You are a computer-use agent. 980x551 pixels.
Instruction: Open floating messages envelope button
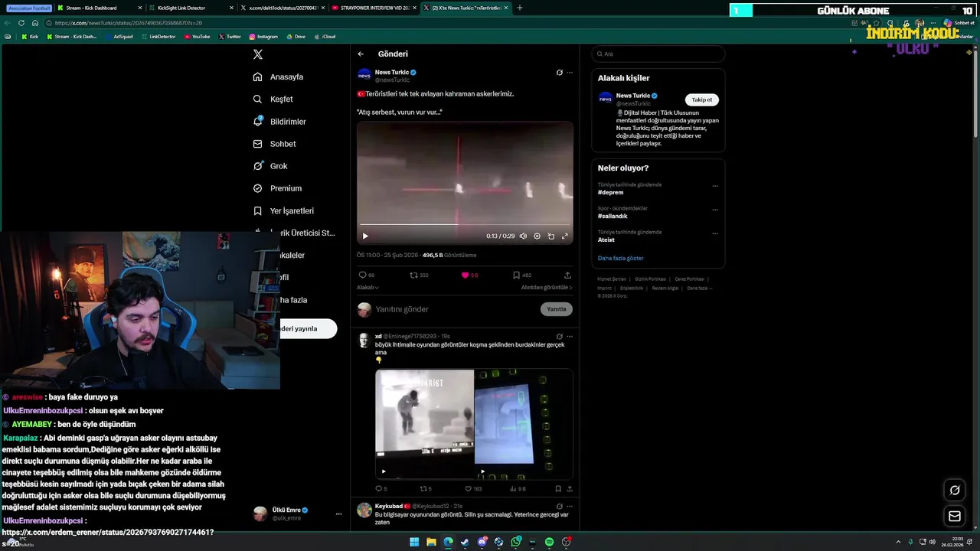click(955, 517)
